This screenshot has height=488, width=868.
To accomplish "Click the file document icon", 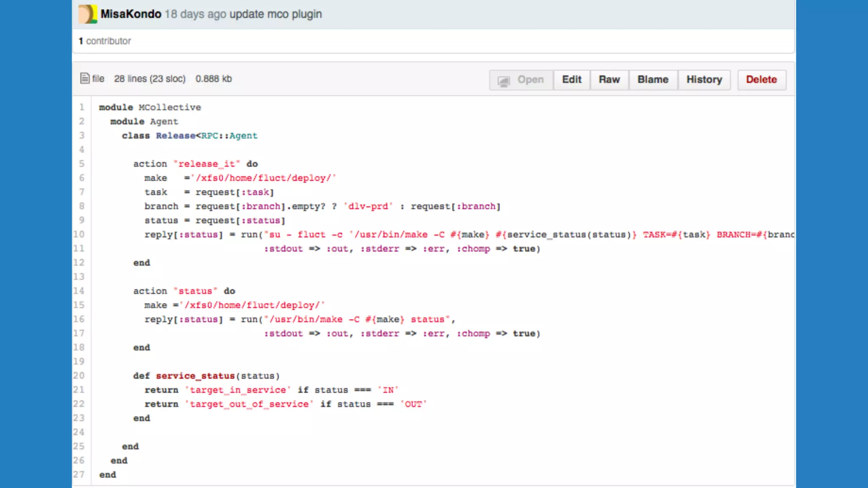I will [85, 79].
